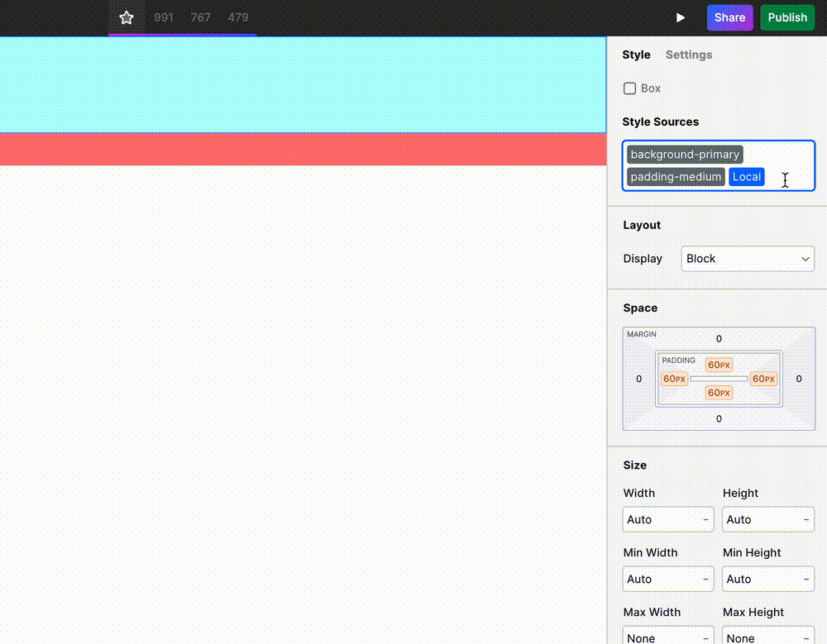Image resolution: width=827 pixels, height=644 pixels.
Task: Select the background-primary style token
Action: [684, 154]
